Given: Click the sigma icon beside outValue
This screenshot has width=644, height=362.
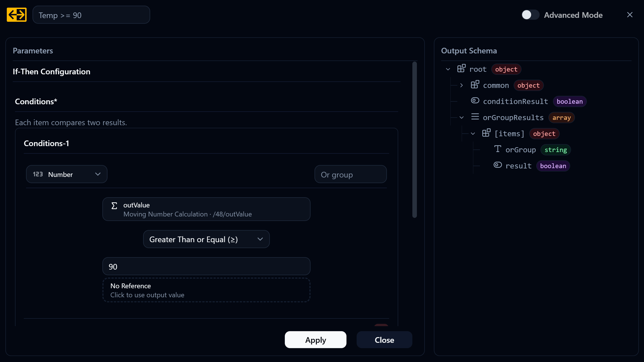Looking at the screenshot, I should pyautogui.click(x=114, y=206).
